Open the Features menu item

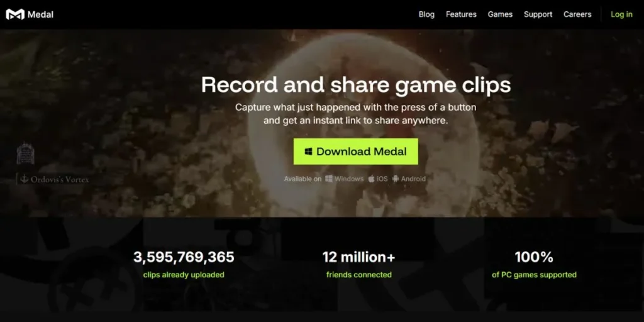461,14
